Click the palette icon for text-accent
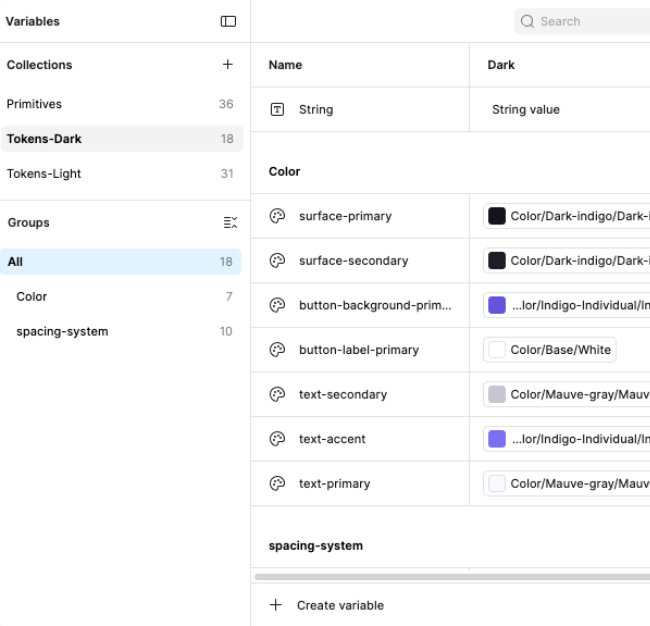This screenshot has width=650, height=626. click(x=277, y=439)
